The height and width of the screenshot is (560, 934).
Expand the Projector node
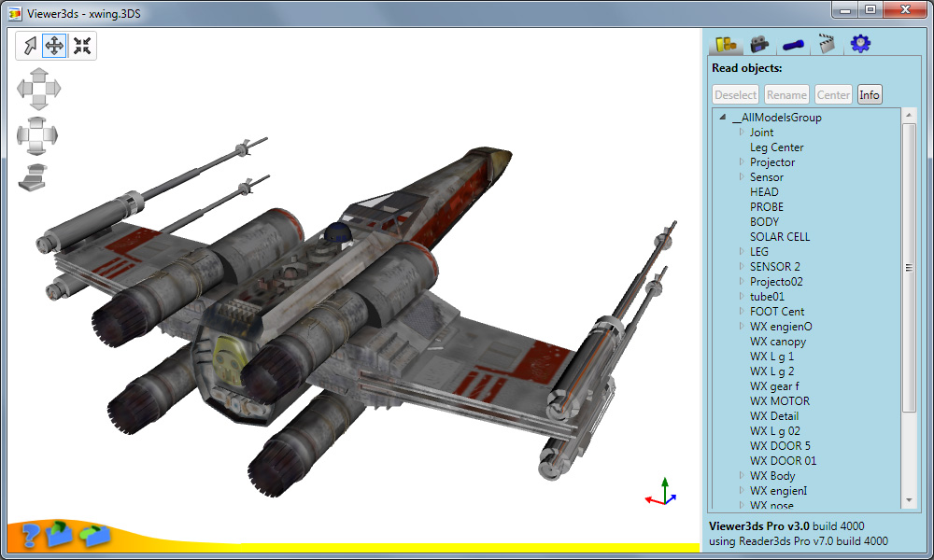pos(742,161)
